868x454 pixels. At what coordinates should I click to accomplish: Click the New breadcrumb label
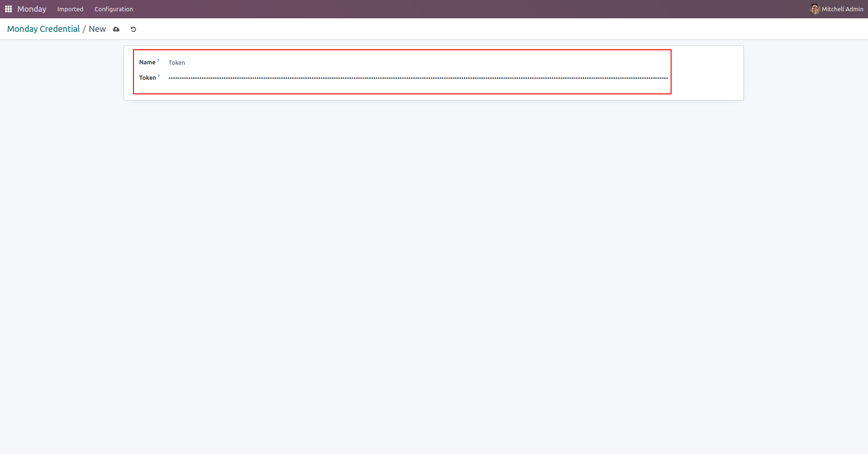pyautogui.click(x=97, y=29)
